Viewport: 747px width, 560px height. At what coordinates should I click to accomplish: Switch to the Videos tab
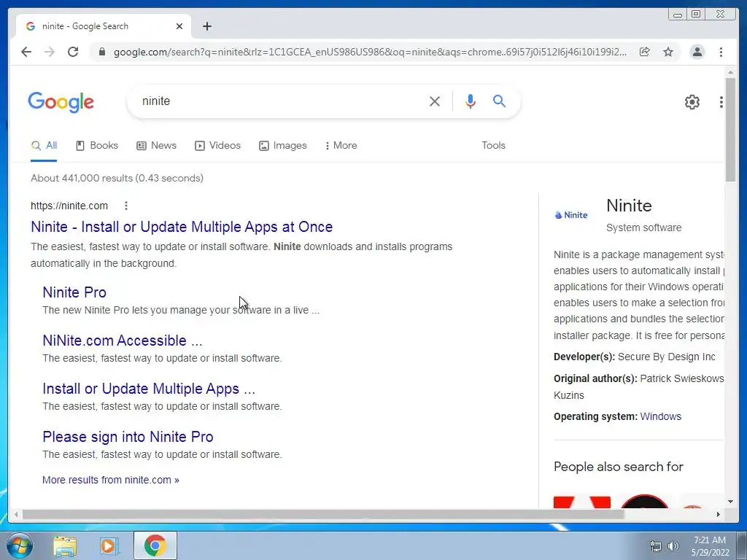(217, 146)
